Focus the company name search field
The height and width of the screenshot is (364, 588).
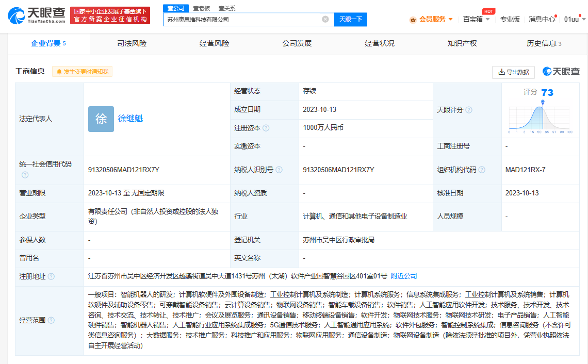tap(242, 19)
